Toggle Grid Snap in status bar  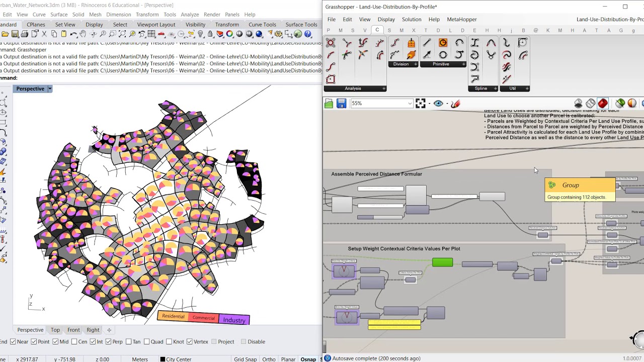click(245, 359)
